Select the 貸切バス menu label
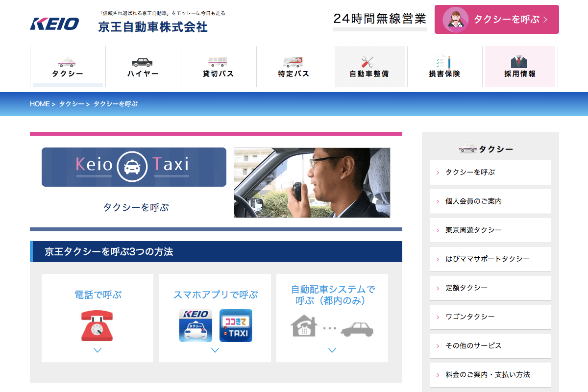588x392 pixels. [x=218, y=74]
